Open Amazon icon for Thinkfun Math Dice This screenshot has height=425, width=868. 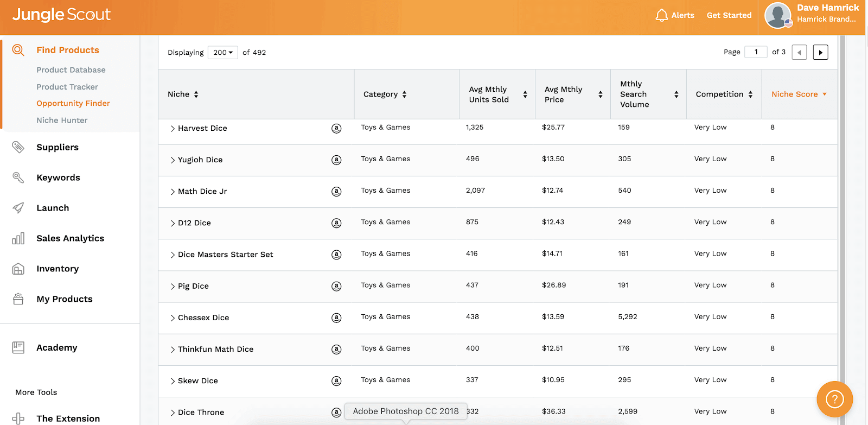[x=336, y=349]
